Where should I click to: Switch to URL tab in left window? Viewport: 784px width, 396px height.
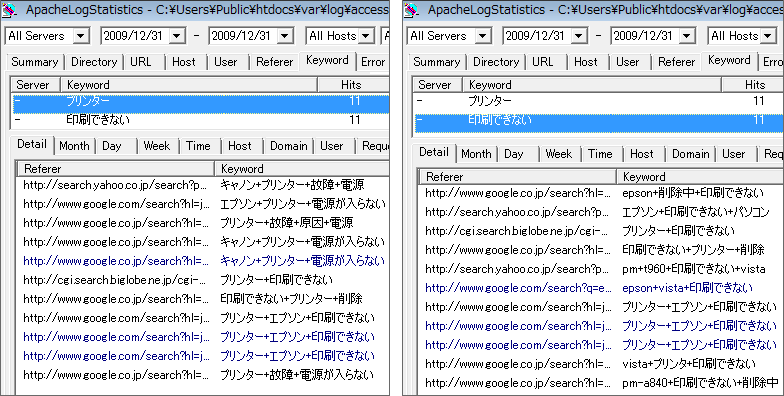pos(140,62)
